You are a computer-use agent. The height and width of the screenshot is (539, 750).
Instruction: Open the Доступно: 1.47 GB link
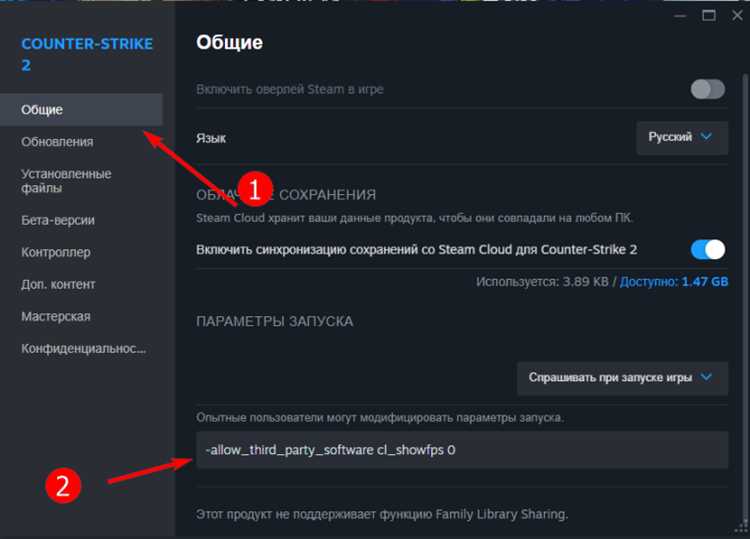(x=674, y=282)
